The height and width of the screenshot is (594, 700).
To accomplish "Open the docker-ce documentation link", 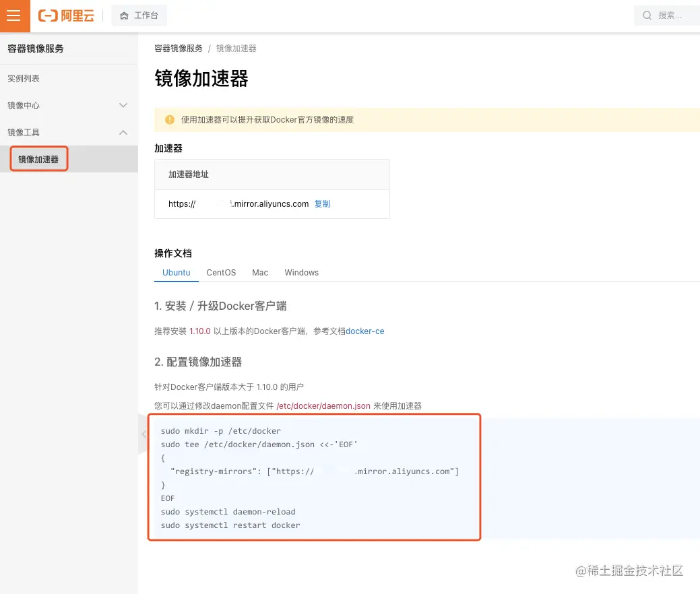I will [364, 331].
